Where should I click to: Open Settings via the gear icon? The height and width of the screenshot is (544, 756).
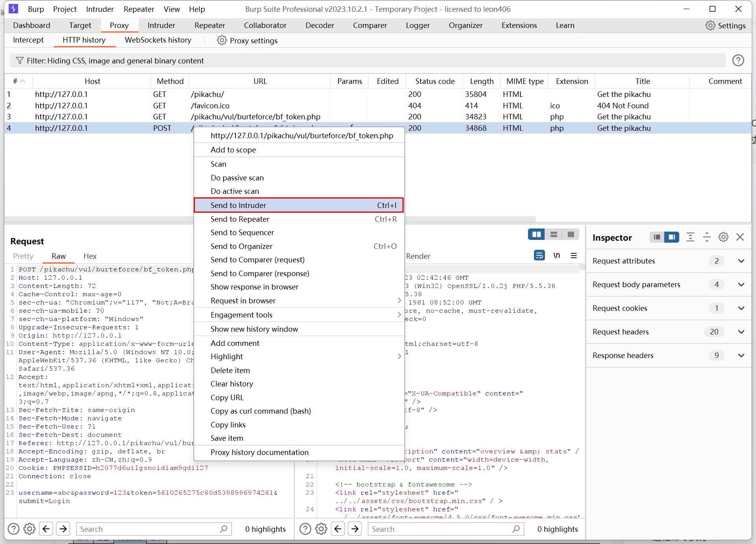tap(710, 26)
